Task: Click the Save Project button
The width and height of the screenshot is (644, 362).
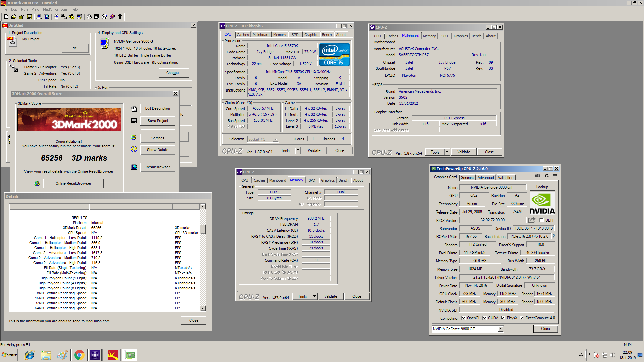Action: pos(158,121)
